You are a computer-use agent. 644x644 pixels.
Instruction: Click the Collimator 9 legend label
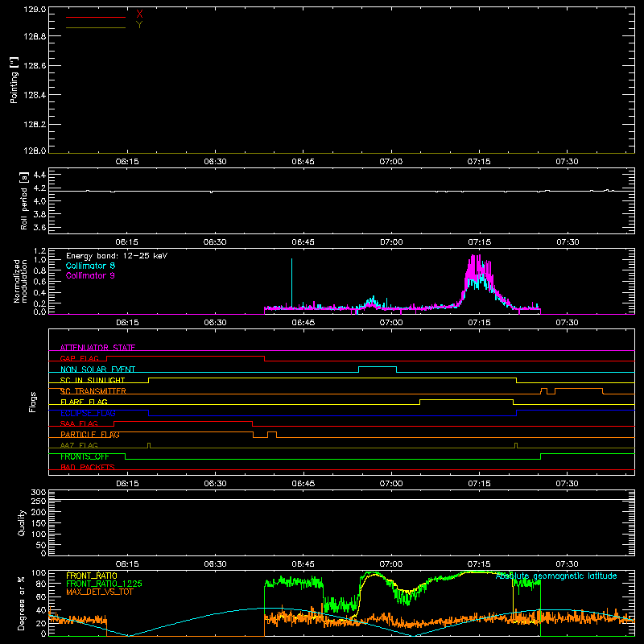(90, 275)
